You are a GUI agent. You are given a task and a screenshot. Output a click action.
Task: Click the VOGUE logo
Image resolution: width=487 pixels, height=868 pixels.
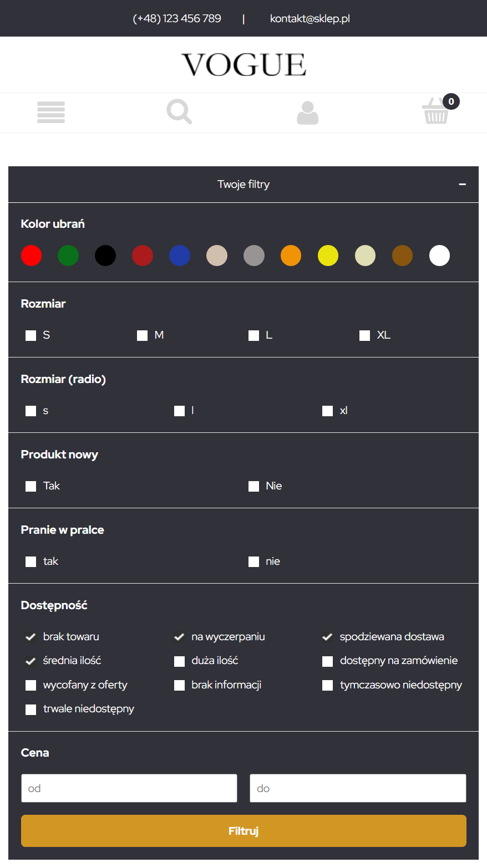pos(243,65)
